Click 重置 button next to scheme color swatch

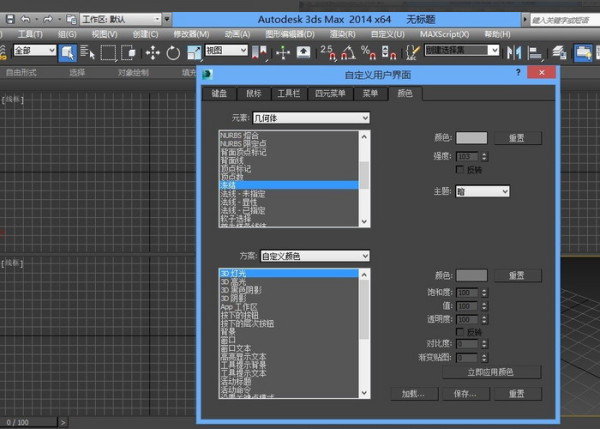517,276
